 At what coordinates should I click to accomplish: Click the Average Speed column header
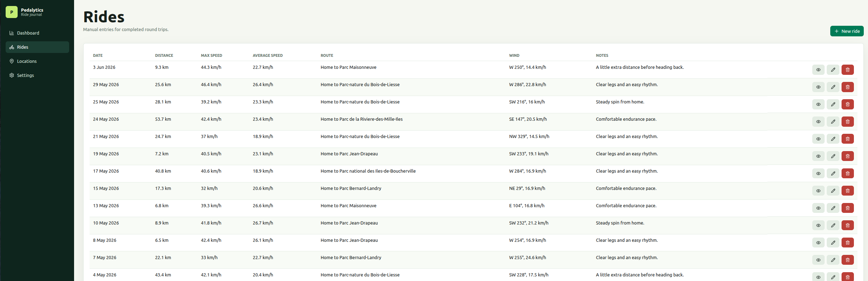tap(268, 55)
